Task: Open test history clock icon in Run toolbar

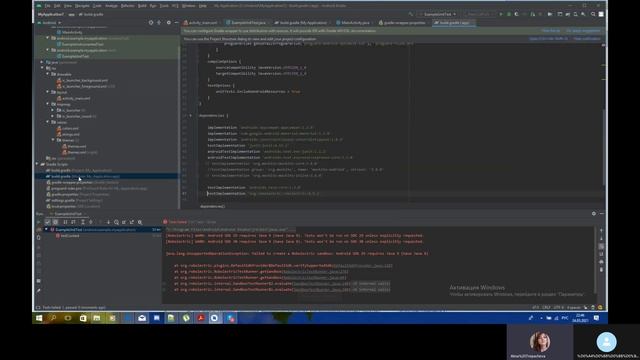Action: (116, 222)
